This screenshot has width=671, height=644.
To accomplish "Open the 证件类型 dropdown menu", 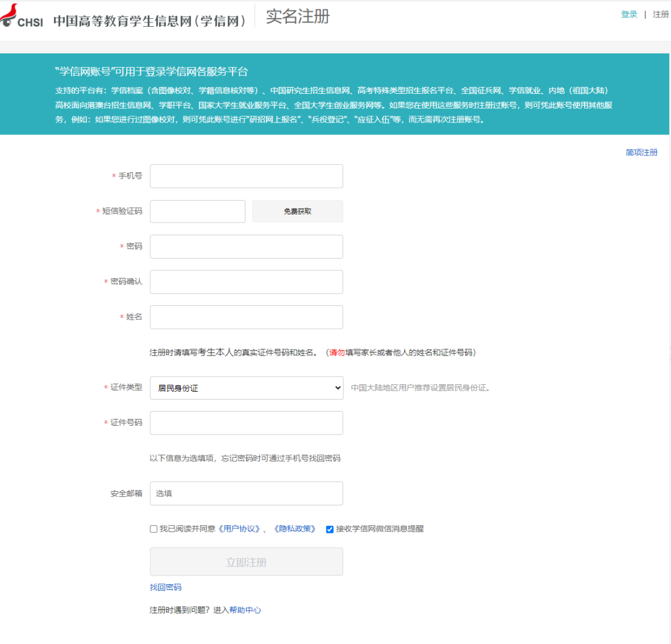I will tap(336, 387).
